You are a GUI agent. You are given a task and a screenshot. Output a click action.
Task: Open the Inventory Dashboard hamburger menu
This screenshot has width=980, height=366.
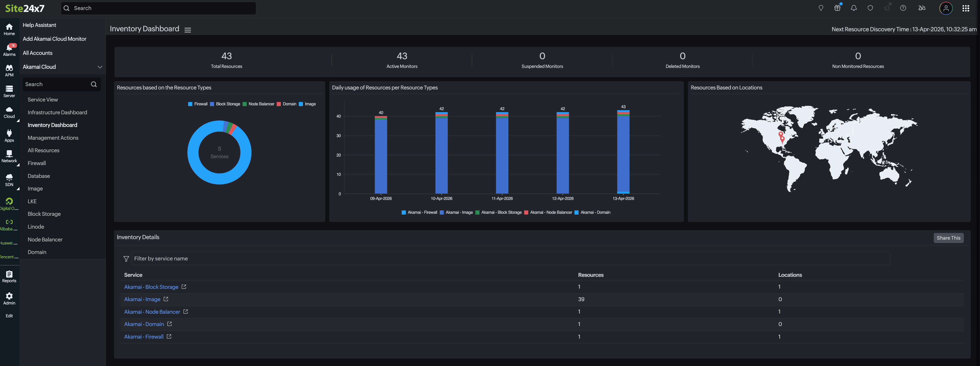pos(188,30)
